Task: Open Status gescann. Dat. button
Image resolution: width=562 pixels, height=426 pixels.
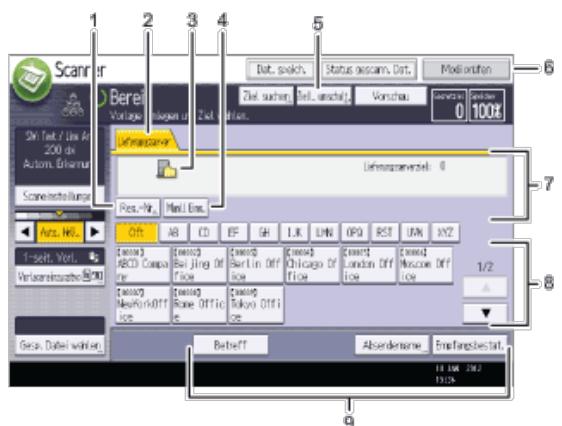Action: point(368,69)
